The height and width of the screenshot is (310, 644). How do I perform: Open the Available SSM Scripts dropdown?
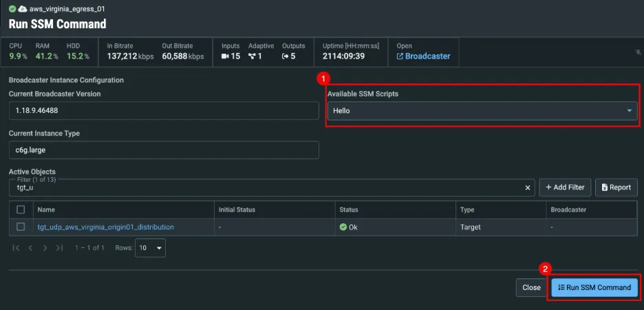[482, 111]
